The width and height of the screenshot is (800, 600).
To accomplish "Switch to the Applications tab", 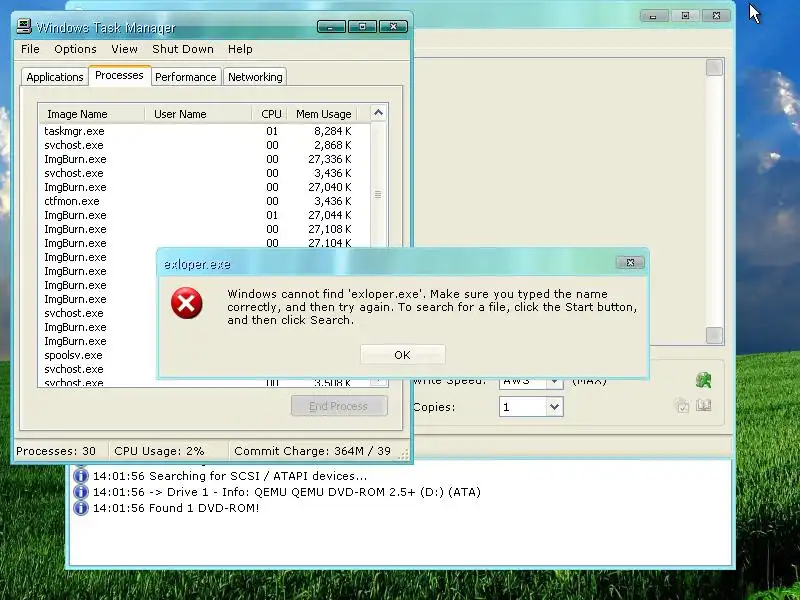I will pos(55,77).
